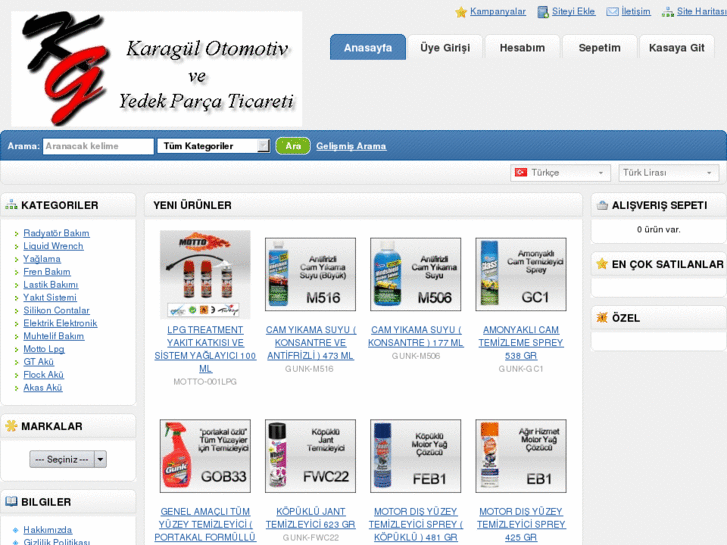727x545 pixels.
Task: Go to the Anasayfa tab
Action: pyautogui.click(x=368, y=47)
